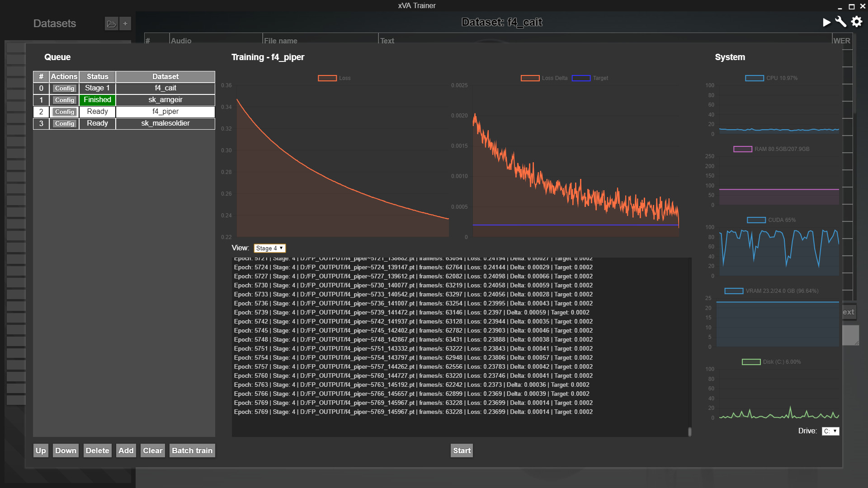Click the add dataset plus icon

click(x=125, y=23)
